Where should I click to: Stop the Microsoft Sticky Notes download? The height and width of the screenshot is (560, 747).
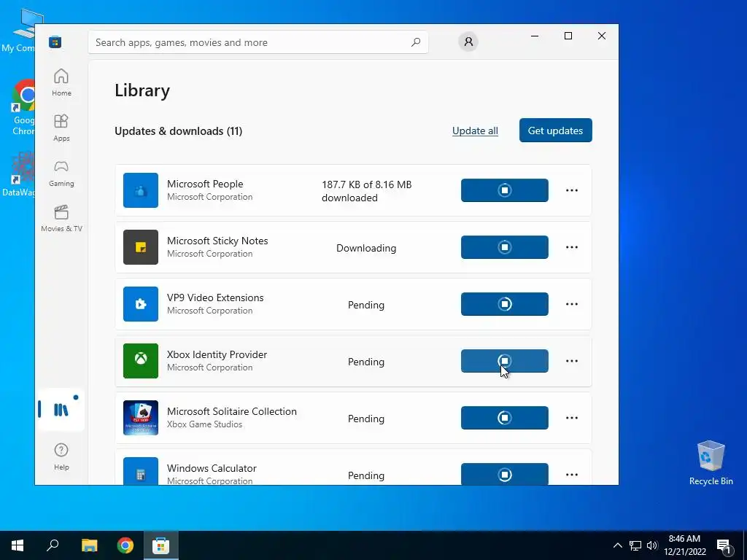(x=505, y=247)
